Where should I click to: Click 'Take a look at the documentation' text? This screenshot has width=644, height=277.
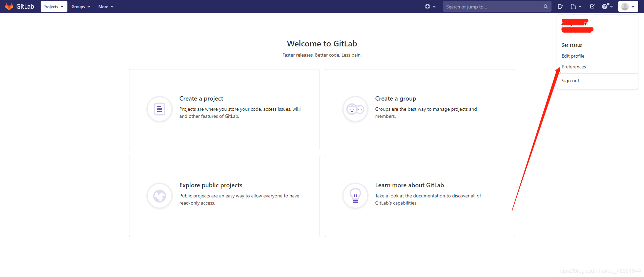coord(428,199)
